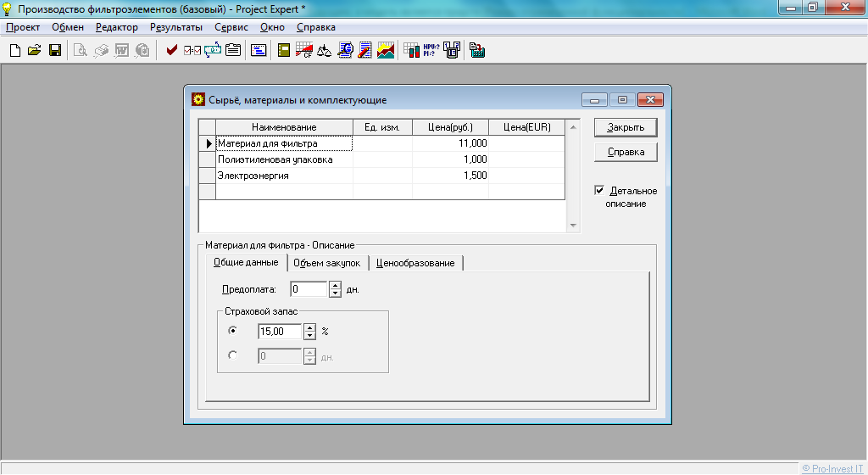The width and height of the screenshot is (868, 475).
Task: Click the olive book toolbar icon
Action: 284,50
